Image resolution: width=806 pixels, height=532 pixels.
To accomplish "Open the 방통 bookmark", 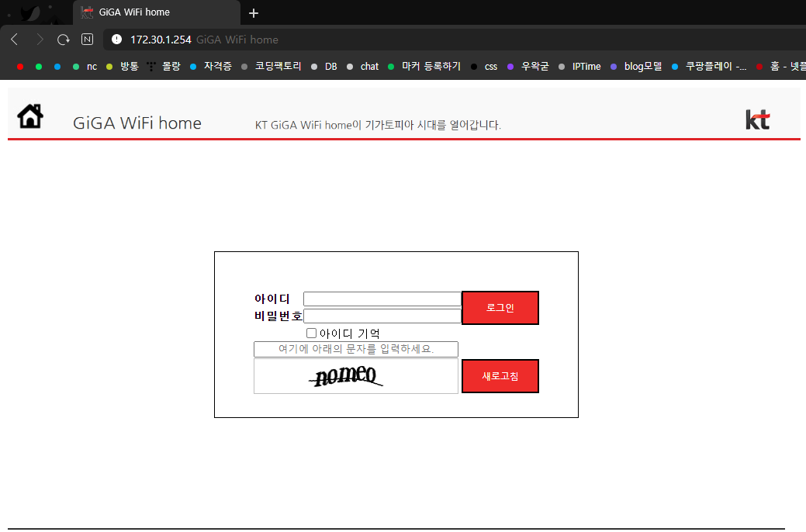I will coord(123,67).
